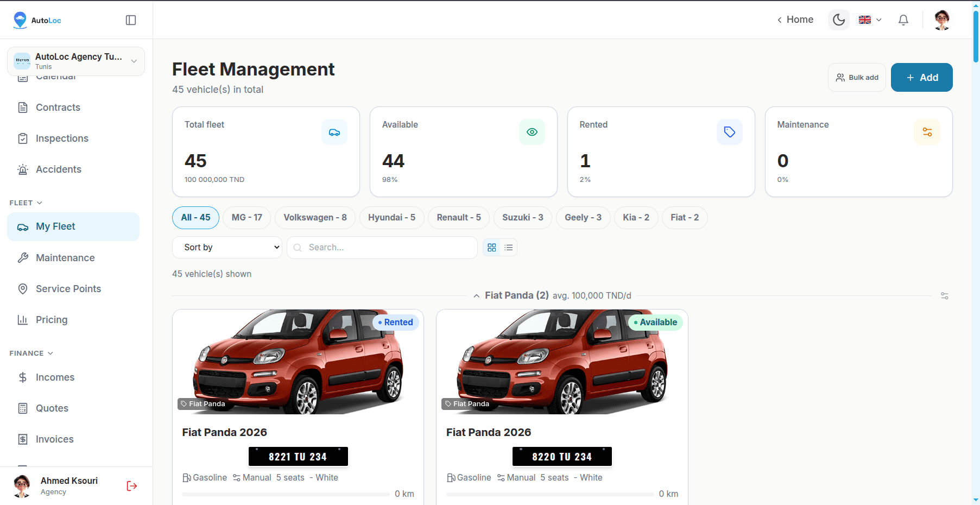Click the blue Add button
Screen dimensions: 980x505
[922, 78]
